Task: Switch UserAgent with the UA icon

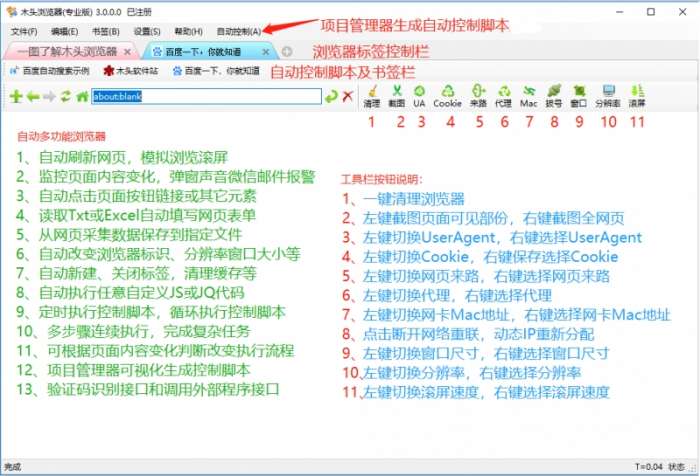Action: click(x=419, y=96)
